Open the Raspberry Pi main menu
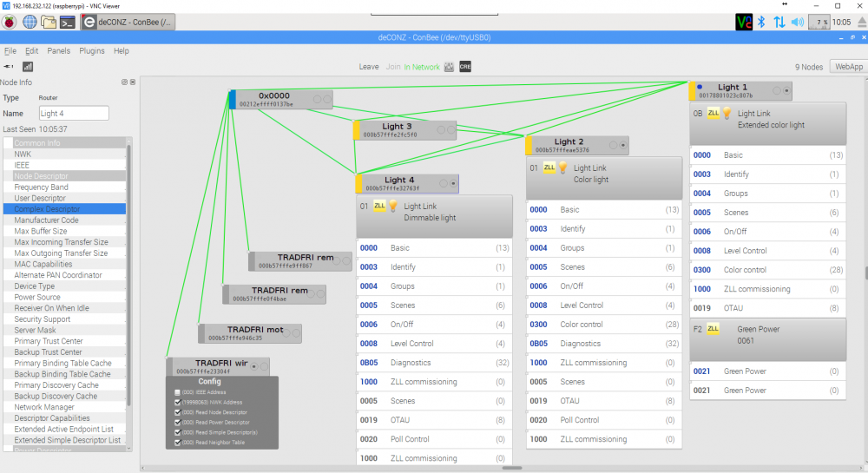The width and height of the screenshot is (868, 473). click(x=10, y=22)
